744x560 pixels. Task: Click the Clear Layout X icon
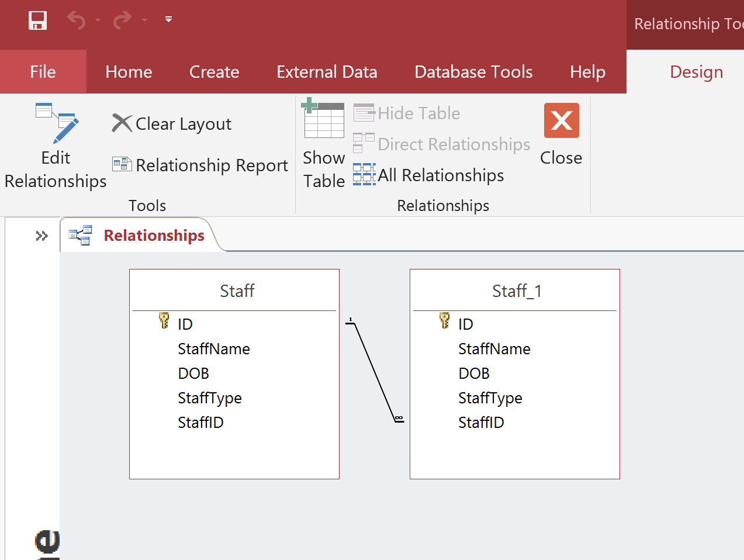(122, 123)
